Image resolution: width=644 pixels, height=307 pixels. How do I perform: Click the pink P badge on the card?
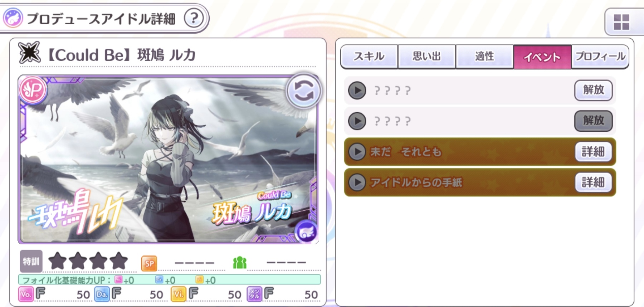pos(33,90)
